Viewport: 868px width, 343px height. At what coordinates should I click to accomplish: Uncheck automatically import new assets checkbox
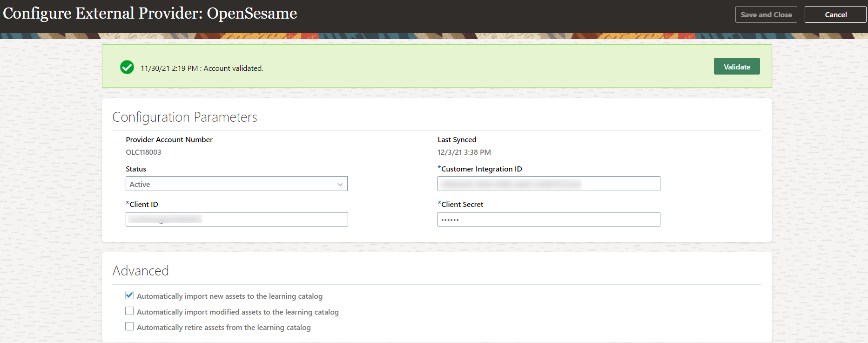pos(129,295)
